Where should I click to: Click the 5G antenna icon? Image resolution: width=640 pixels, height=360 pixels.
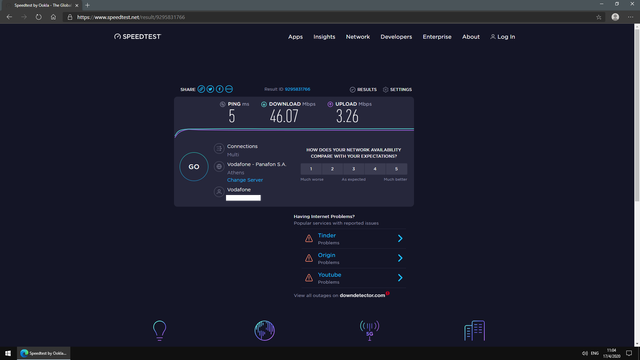click(x=369, y=331)
